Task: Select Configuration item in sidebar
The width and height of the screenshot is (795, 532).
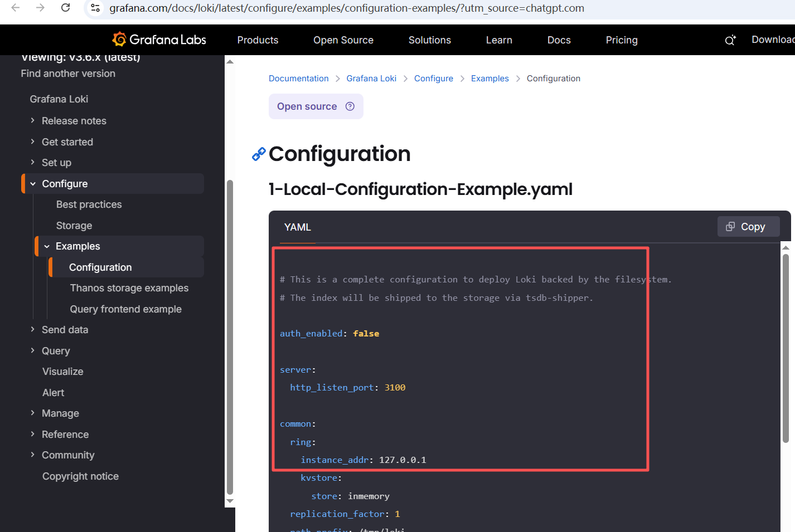Action: pyautogui.click(x=100, y=267)
